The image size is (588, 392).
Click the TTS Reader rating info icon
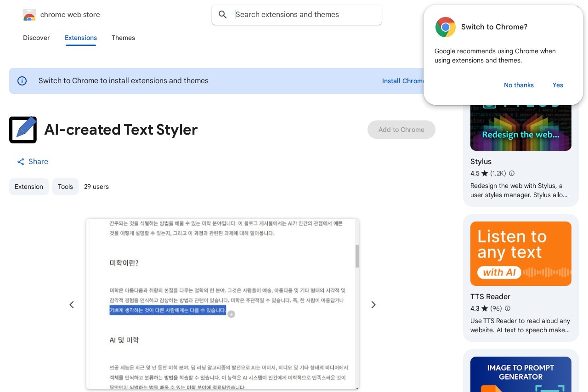(x=508, y=309)
